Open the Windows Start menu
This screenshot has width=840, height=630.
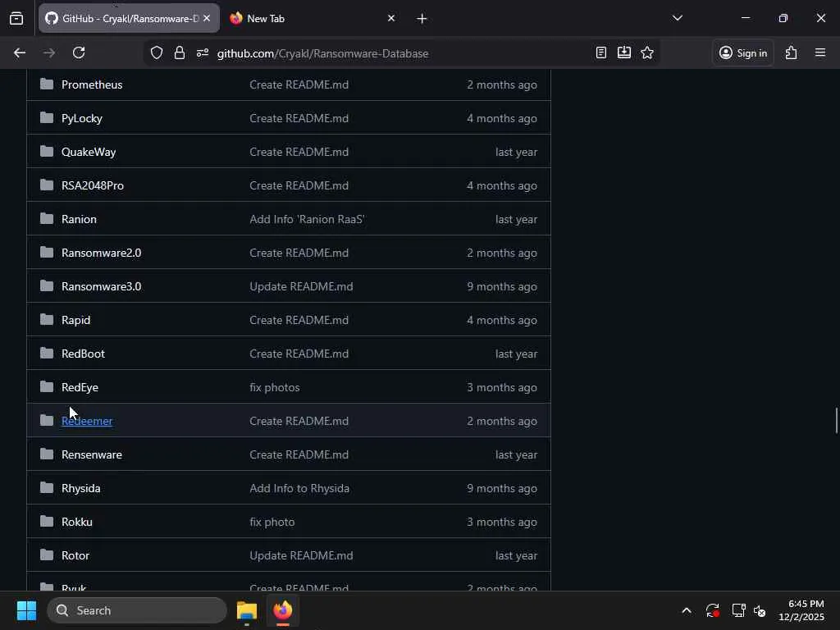(x=26, y=610)
